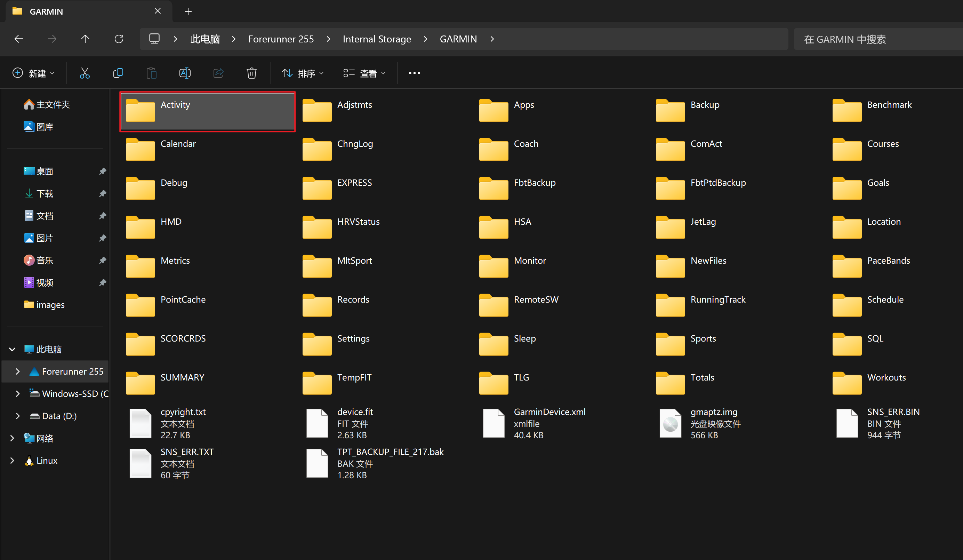Click 此电脑 breadcrumb in address bar
The height and width of the screenshot is (560, 963).
coord(205,39)
